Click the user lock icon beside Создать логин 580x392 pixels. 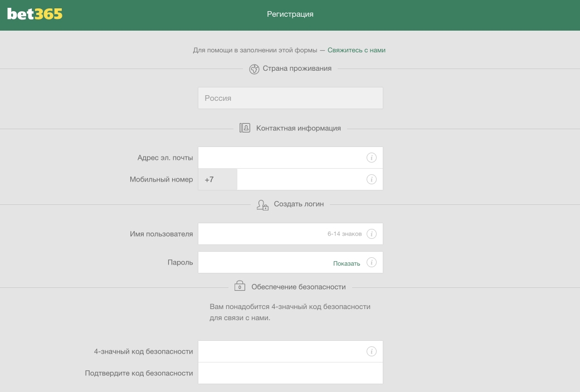coord(262,205)
